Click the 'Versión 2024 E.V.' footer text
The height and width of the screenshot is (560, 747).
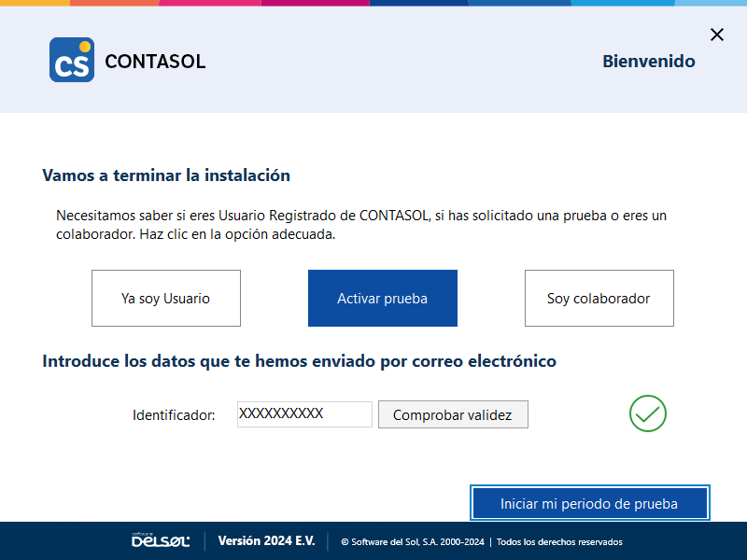pos(266,541)
